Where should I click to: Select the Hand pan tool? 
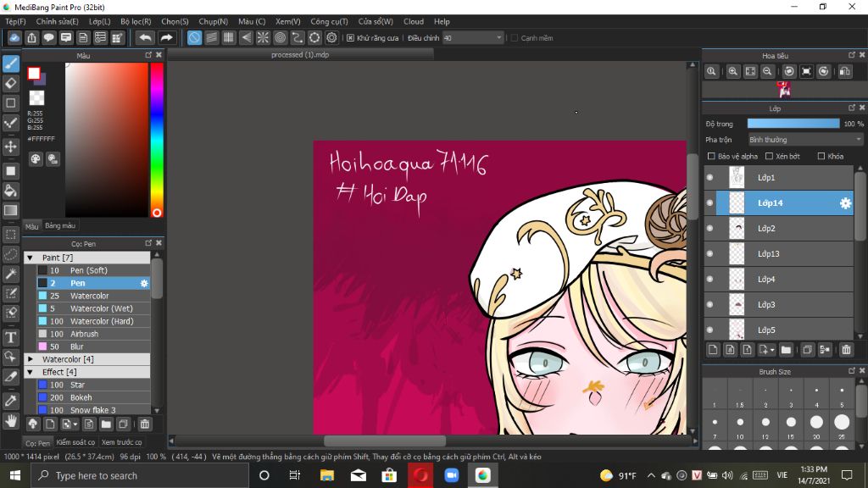(10, 420)
